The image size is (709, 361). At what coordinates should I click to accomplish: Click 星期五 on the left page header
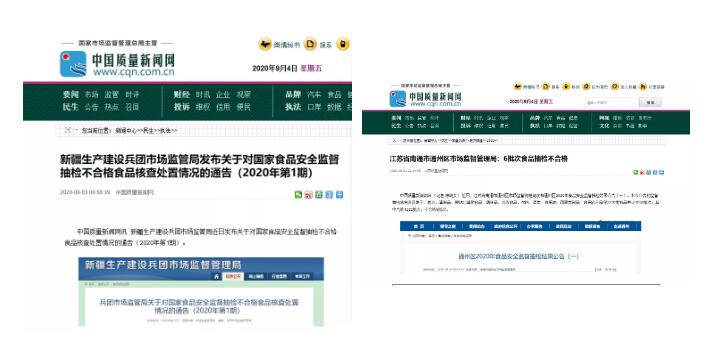click(311, 68)
